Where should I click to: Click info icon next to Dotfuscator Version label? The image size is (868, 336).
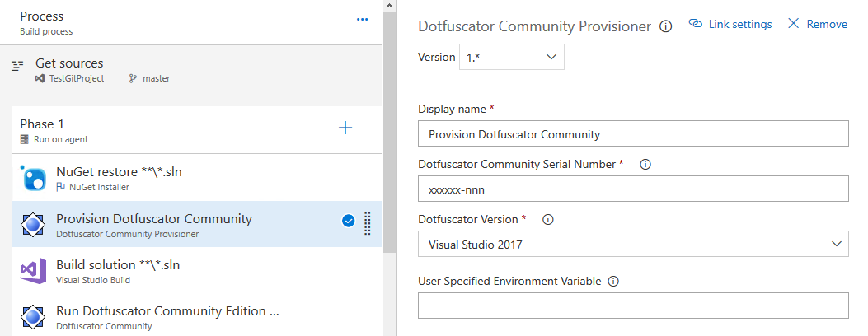coord(547,220)
